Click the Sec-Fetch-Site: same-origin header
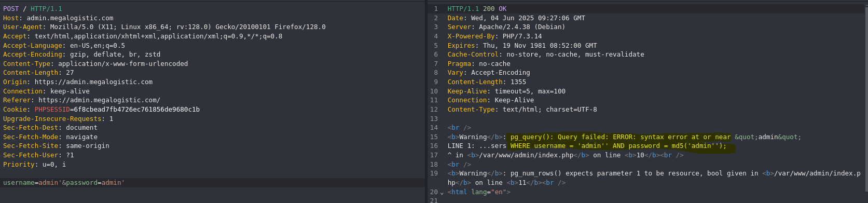The image size is (868, 203). pos(56,146)
